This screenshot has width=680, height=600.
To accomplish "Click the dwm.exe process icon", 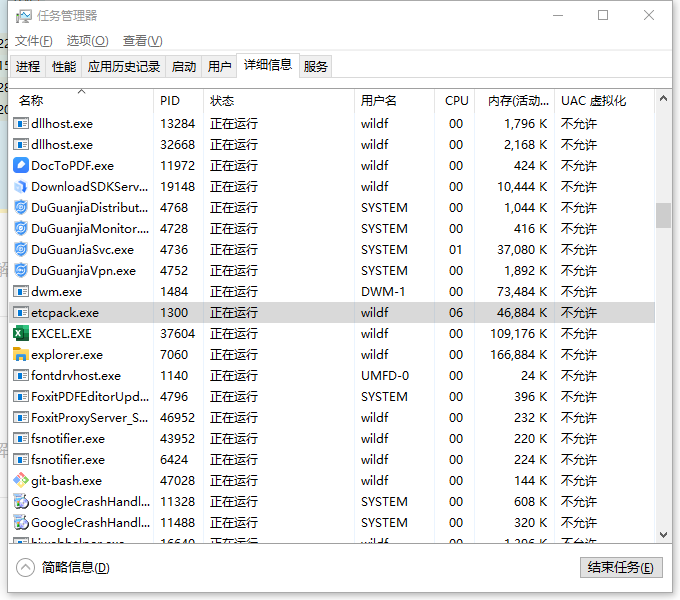I will tap(21, 291).
